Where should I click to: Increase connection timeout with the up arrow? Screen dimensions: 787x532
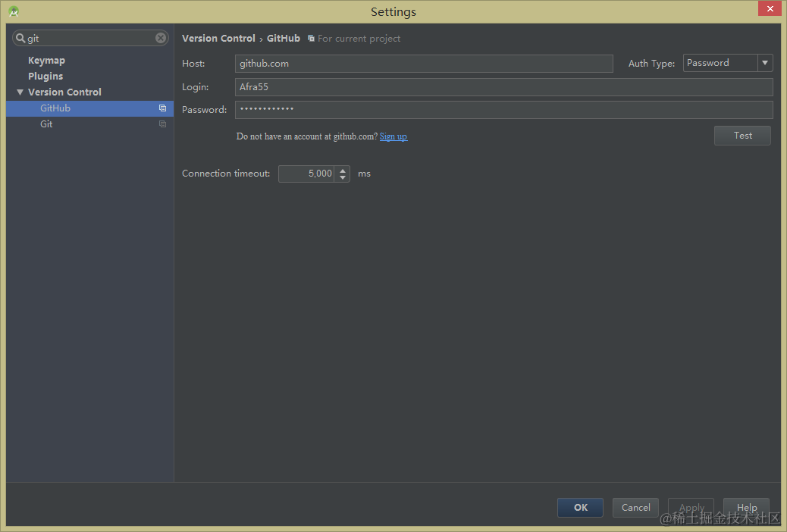pos(342,170)
